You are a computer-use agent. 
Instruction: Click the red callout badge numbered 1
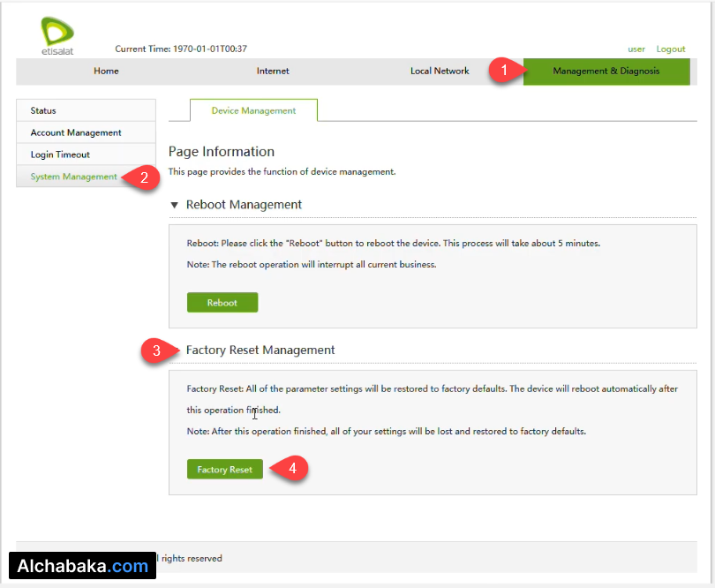pyautogui.click(x=503, y=72)
